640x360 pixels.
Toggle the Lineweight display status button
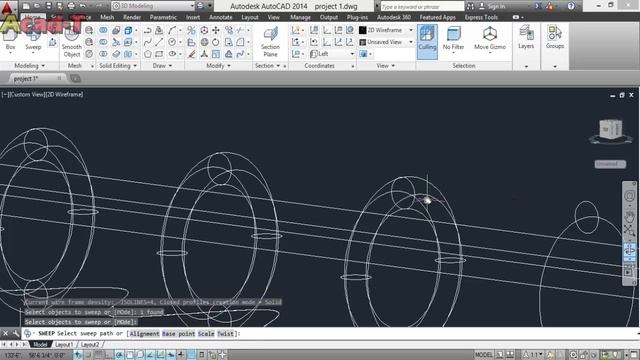pos(181,355)
